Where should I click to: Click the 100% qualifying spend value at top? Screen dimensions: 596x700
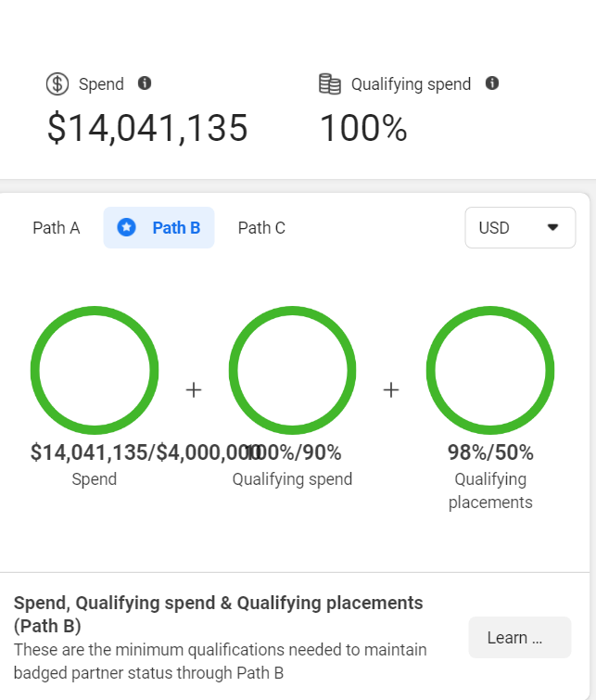[363, 129]
